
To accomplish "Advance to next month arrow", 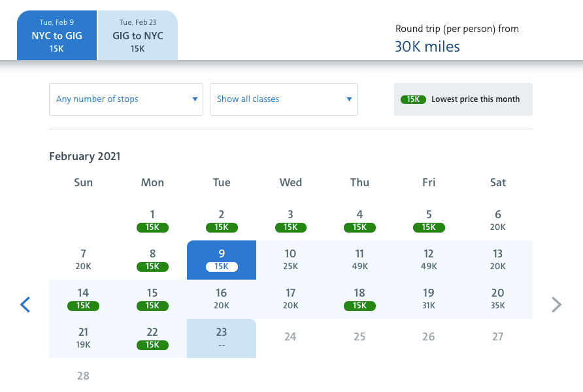I will point(556,304).
